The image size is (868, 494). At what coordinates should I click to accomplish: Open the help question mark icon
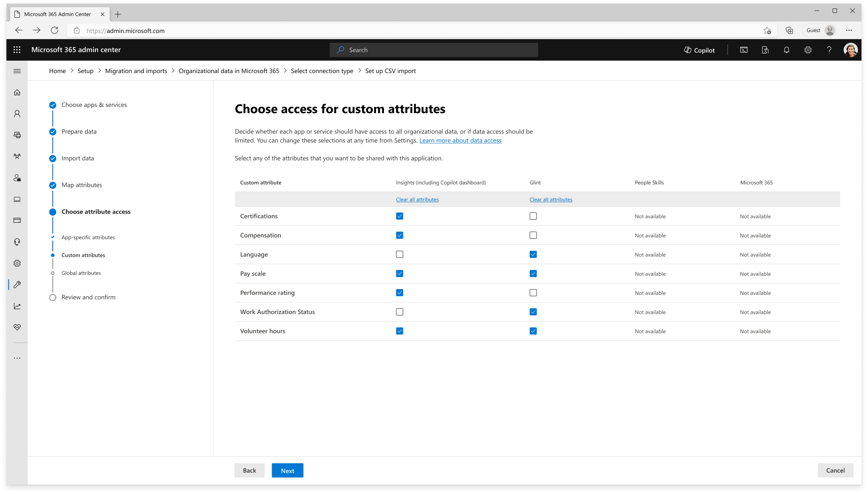click(829, 50)
